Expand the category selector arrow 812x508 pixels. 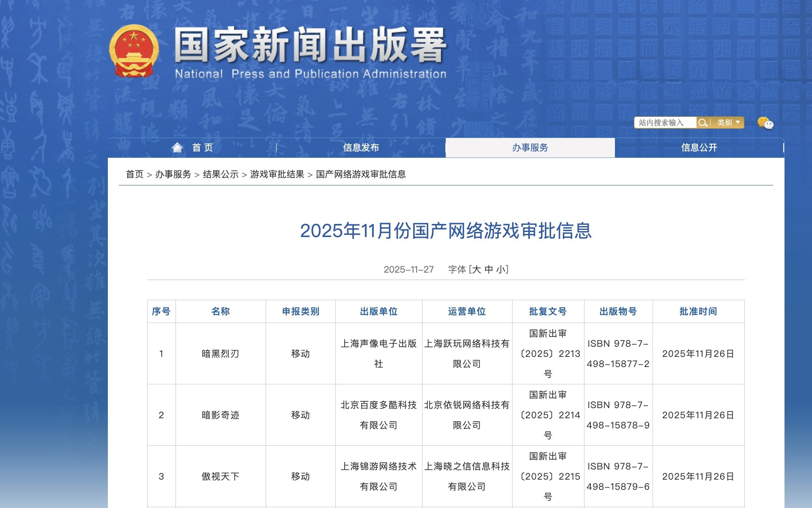737,122
